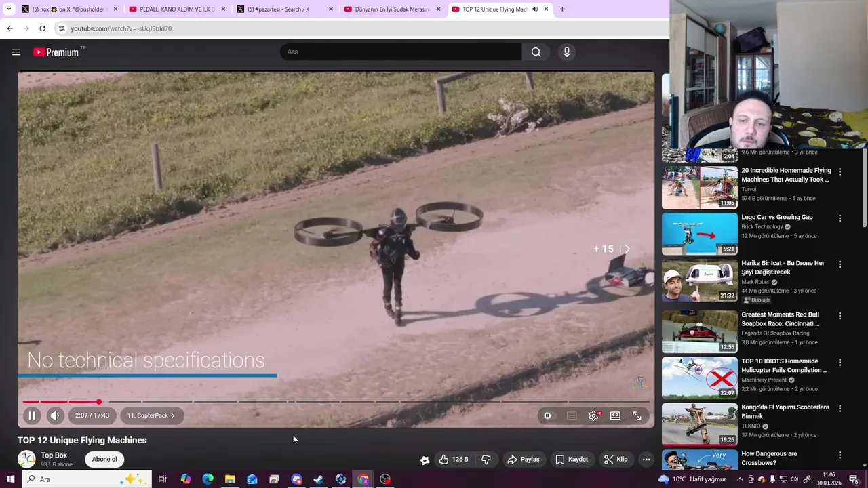
Task: Click the red scrubber handle on timeline
Action: click(98, 402)
